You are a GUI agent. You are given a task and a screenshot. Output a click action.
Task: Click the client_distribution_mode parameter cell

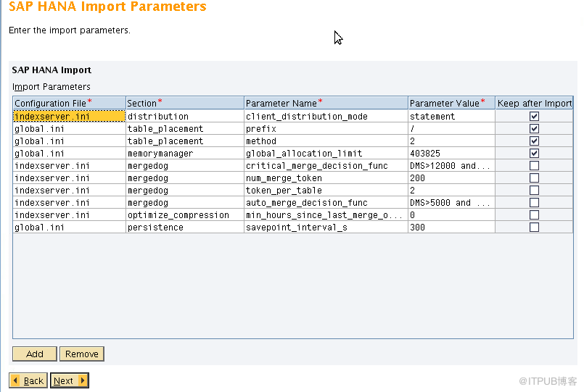[326, 117]
